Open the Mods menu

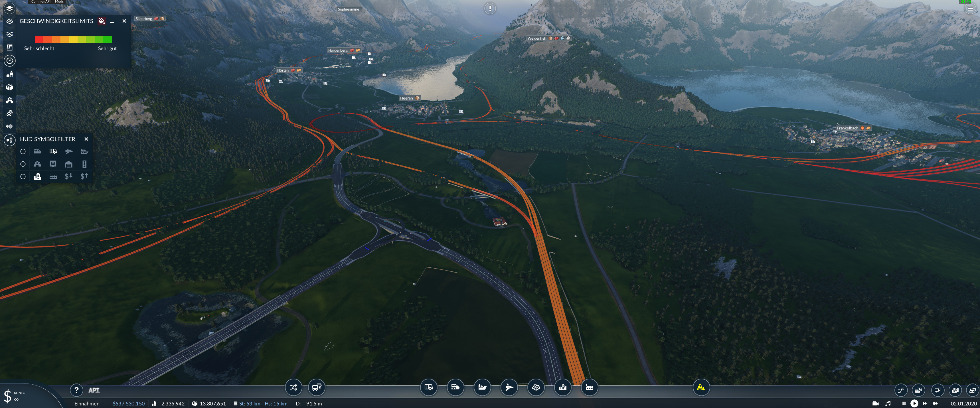(x=59, y=1)
